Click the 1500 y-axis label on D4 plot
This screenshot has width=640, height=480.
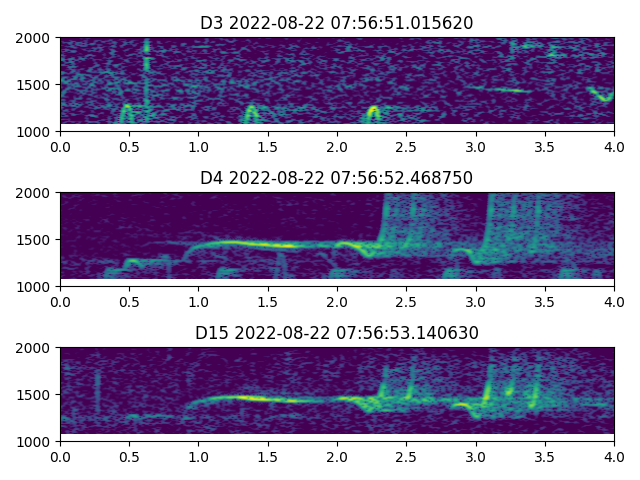point(36,240)
